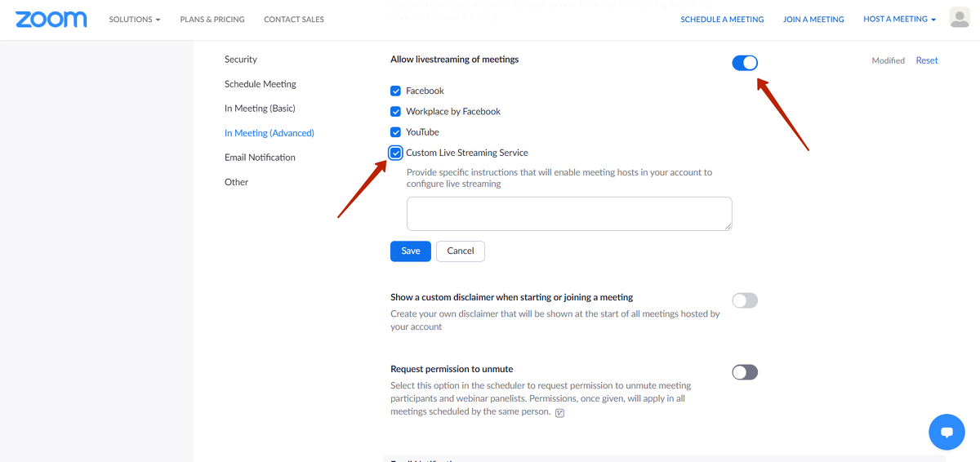Screen dimensions: 980x462
Task: Uncheck the YouTube checkbox
Action: tap(396, 132)
